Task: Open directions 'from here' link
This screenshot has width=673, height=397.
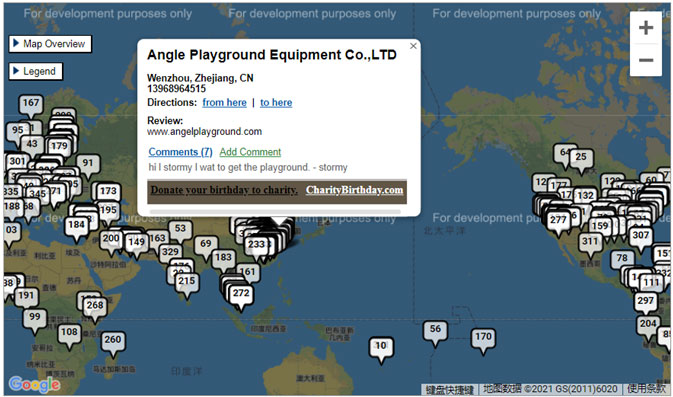Action: pos(224,103)
